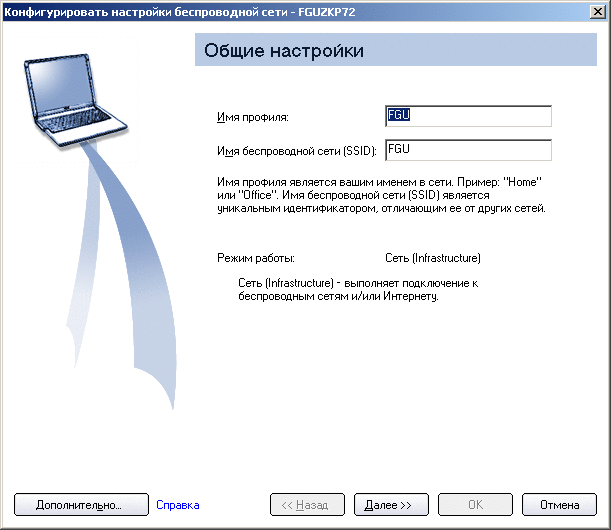Confirm with the OK button

[x=476, y=505]
